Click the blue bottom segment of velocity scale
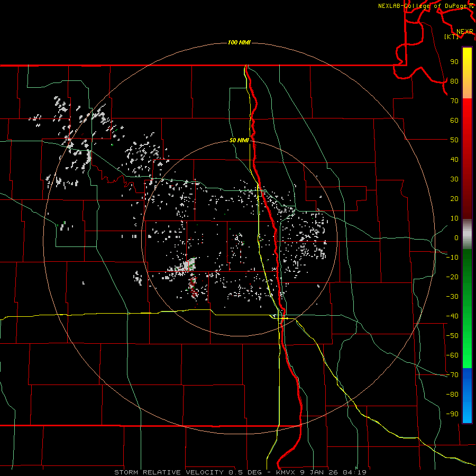476x476 pixels. pyautogui.click(x=467, y=395)
